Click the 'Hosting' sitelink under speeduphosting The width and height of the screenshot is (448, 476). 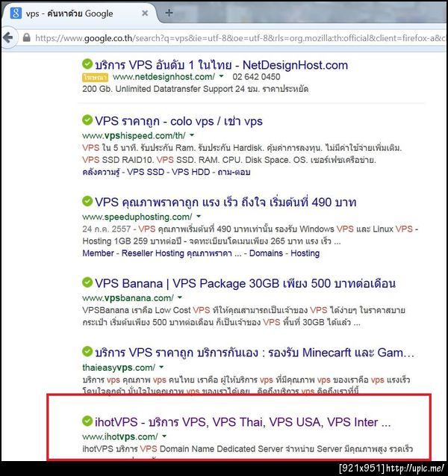click(305, 253)
